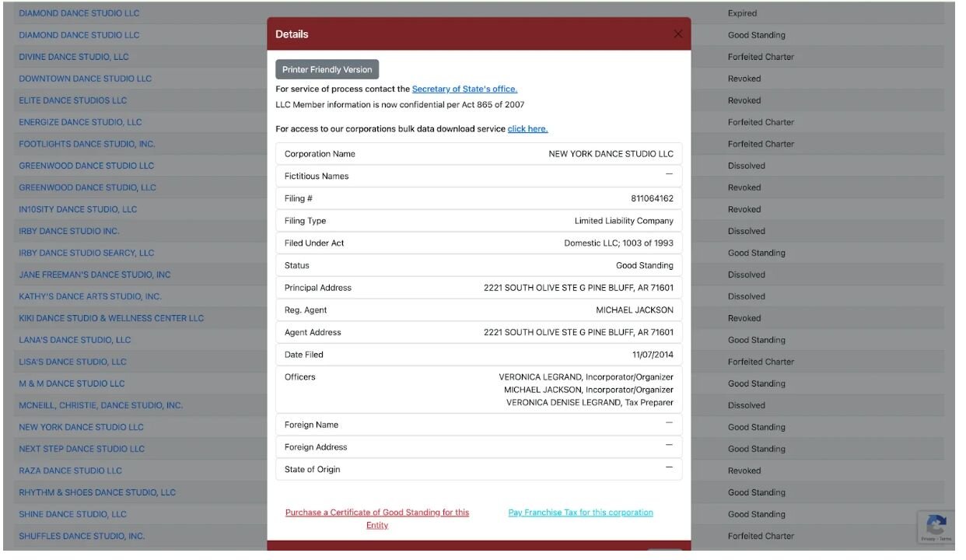Click registered agent name MICHAEL JACKSON
The height and width of the screenshot is (560, 966).
(x=635, y=310)
